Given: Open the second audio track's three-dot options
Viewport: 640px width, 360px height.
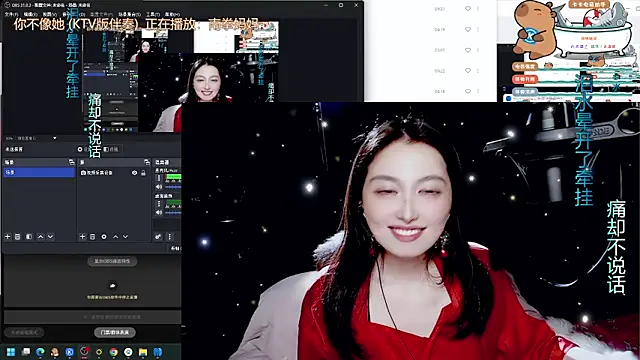Looking at the screenshot, I should coord(159,204).
